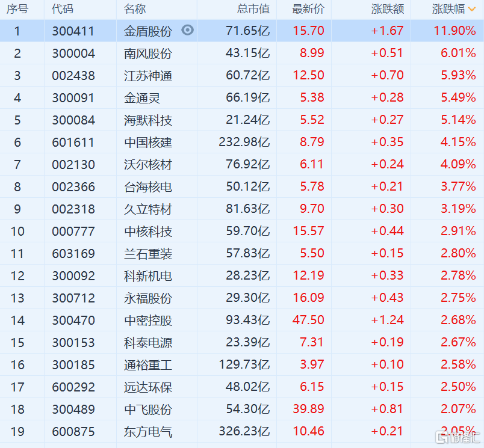The width and height of the screenshot is (484, 448).
Task: Select the 中国核建 row
Action: pos(242,142)
